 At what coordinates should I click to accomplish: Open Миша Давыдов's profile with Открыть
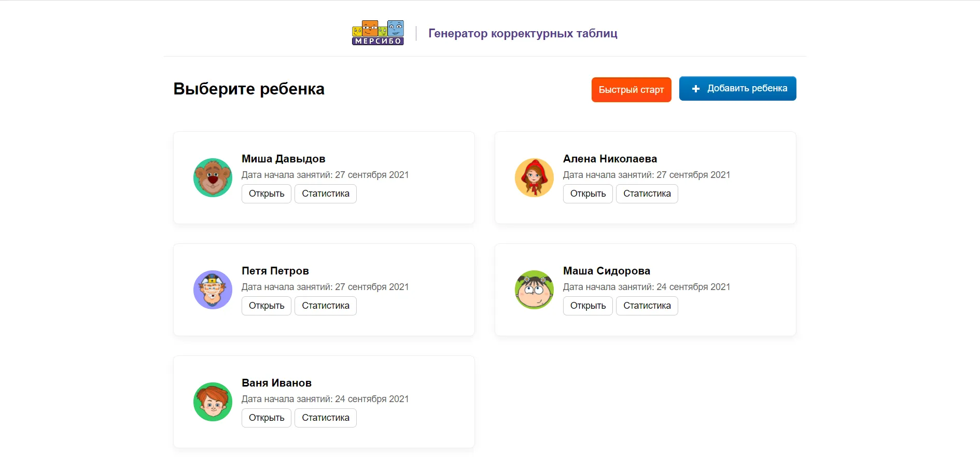tap(267, 194)
